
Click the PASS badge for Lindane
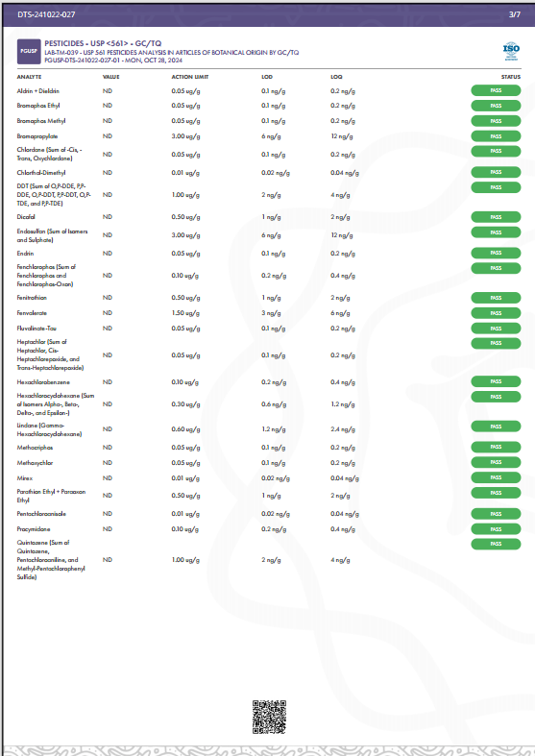496,427
